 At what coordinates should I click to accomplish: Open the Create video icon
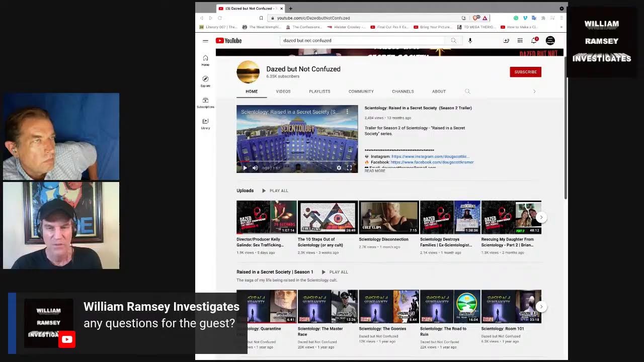pos(506,41)
